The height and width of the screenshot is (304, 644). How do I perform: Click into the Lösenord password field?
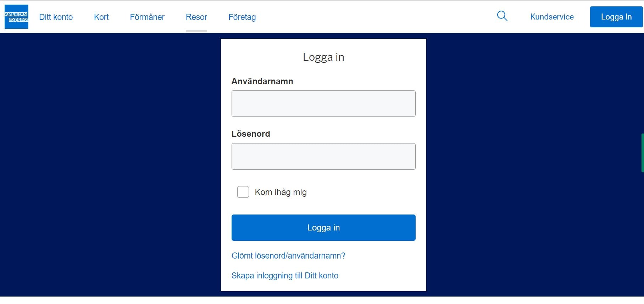click(323, 156)
